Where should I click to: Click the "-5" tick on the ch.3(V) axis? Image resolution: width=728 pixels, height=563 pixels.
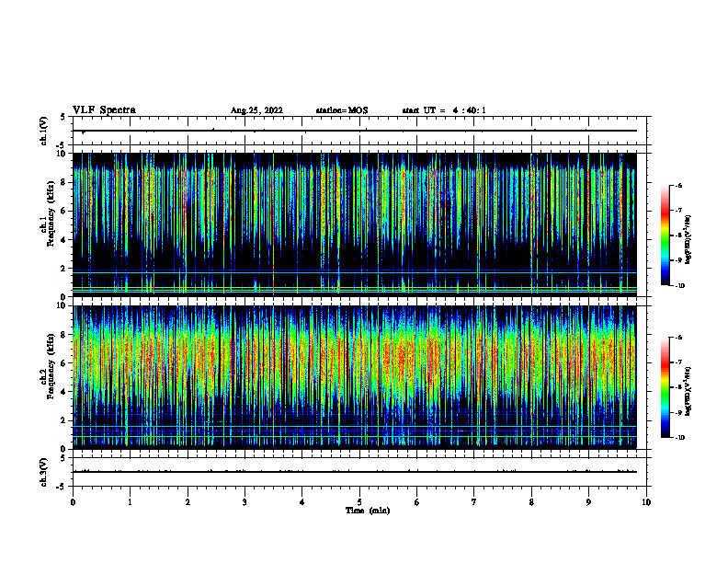[63, 487]
